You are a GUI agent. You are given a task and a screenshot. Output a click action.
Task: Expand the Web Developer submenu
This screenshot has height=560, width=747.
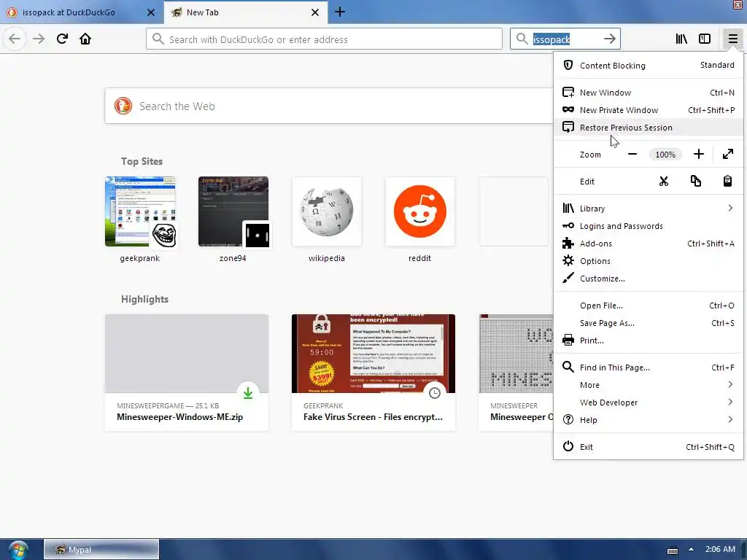point(648,402)
